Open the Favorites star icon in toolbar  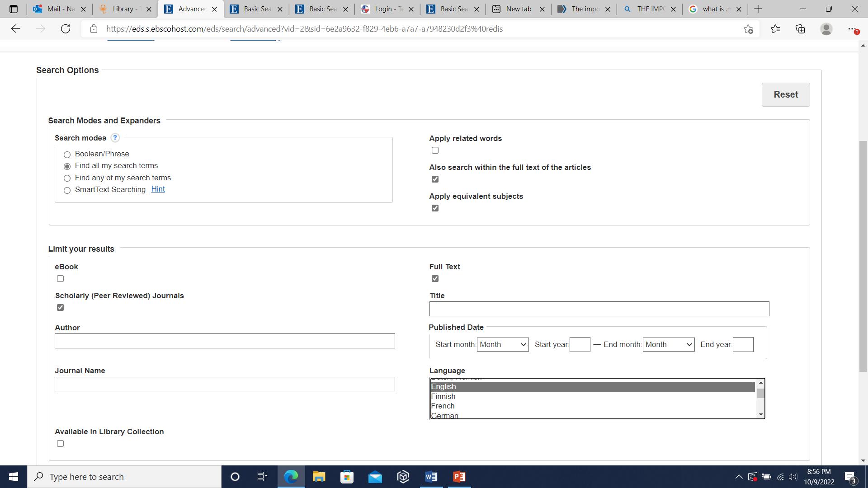[775, 29]
